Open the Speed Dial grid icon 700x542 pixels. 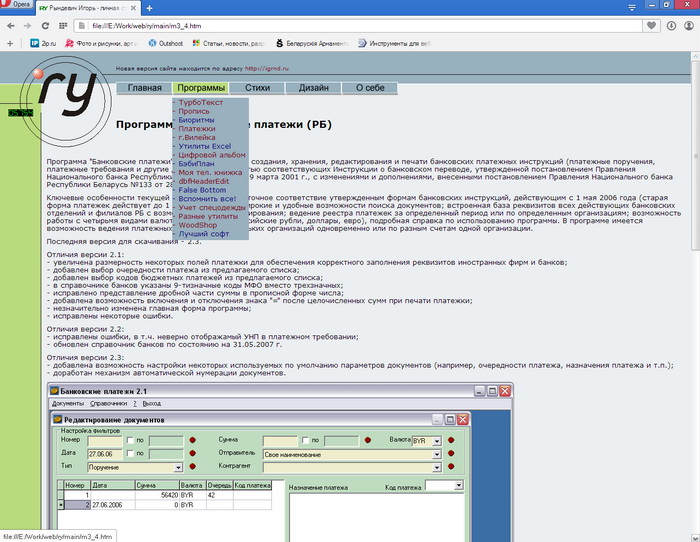(63, 26)
